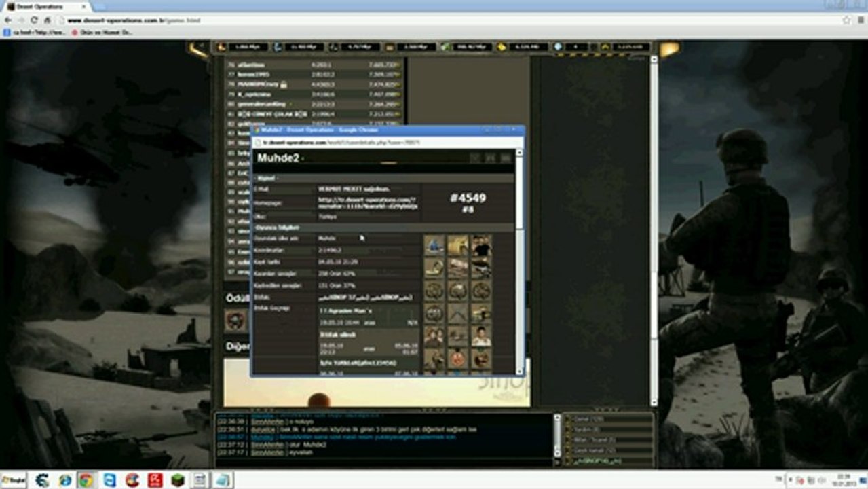Click the last round badge in third row
The width and height of the screenshot is (868, 489).
[x=481, y=291]
